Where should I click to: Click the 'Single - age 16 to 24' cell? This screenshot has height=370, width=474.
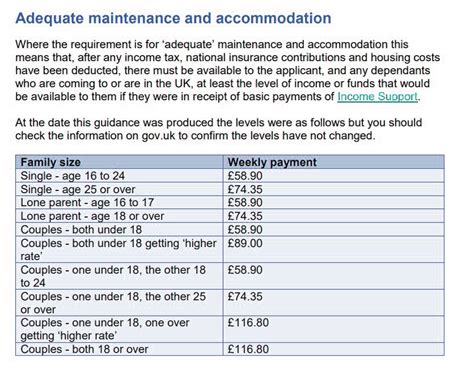tap(119, 176)
